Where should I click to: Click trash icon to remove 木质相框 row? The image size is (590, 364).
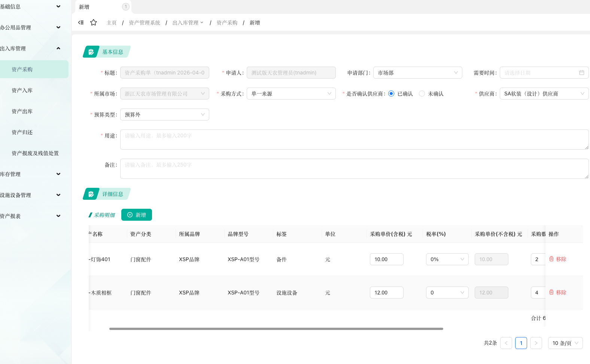551,292
